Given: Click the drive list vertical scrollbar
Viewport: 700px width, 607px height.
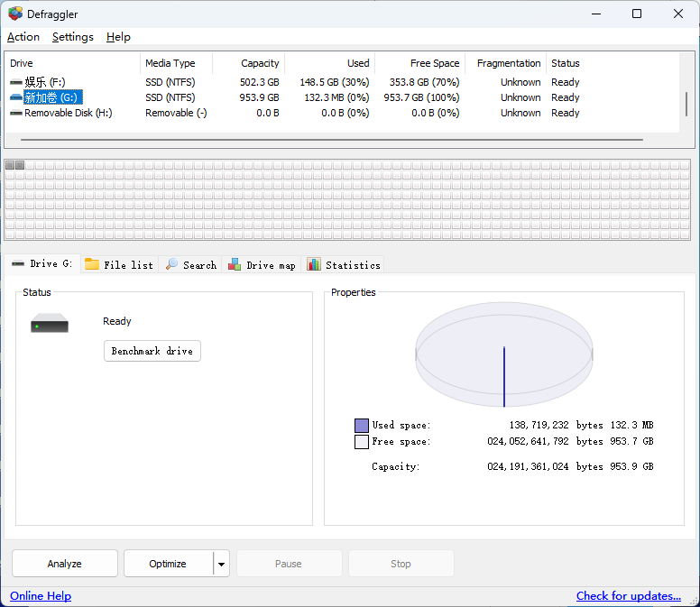Looking at the screenshot, I should pyautogui.click(x=686, y=105).
